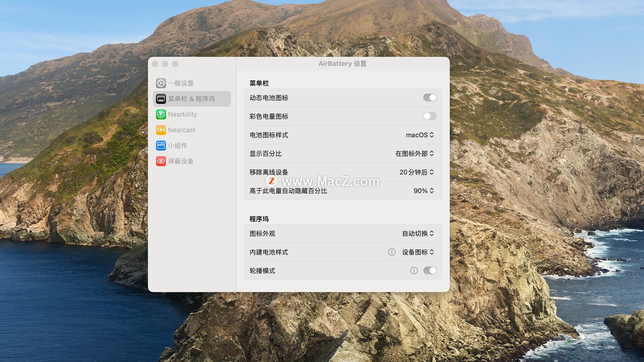
Task: Close the AirBattery settings window
Action: [155, 64]
